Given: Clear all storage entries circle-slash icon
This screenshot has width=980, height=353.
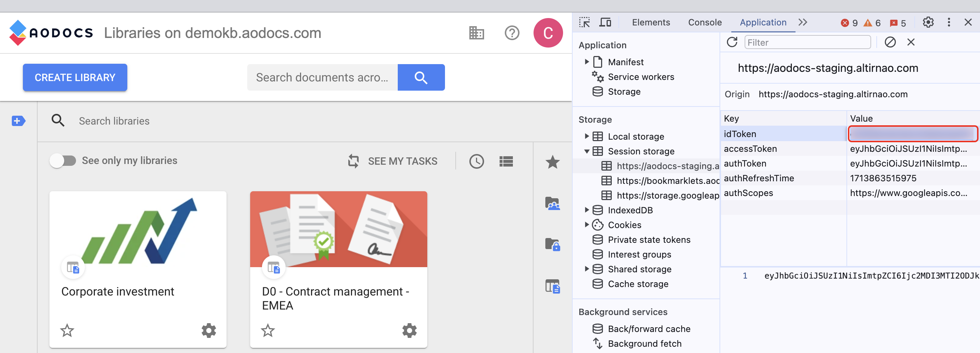Looking at the screenshot, I should coord(890,42).
